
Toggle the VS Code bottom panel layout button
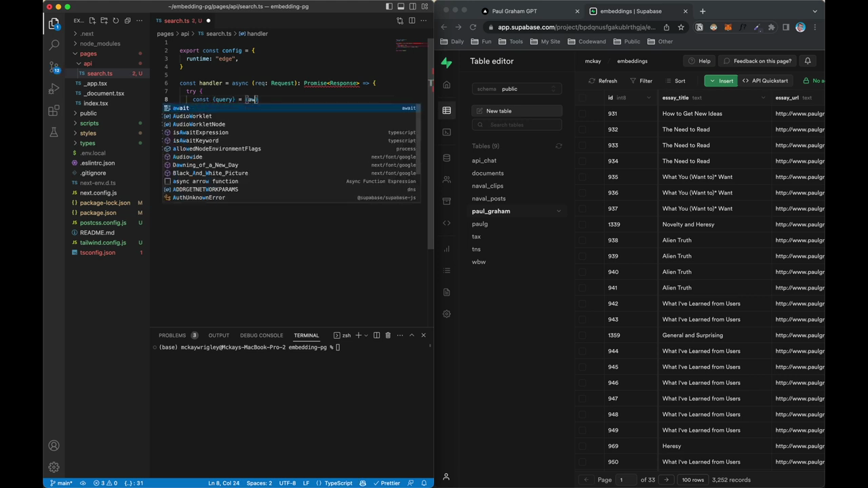pyautogui.click(x=401, y=7)
